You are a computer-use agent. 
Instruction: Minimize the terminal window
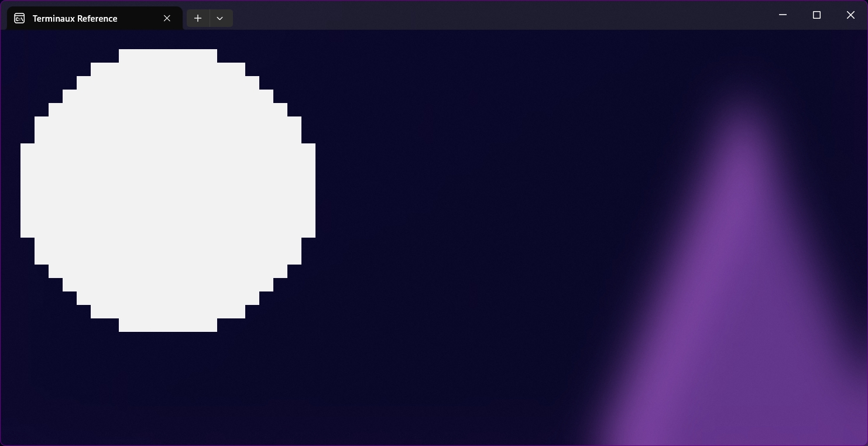[783, 15]
